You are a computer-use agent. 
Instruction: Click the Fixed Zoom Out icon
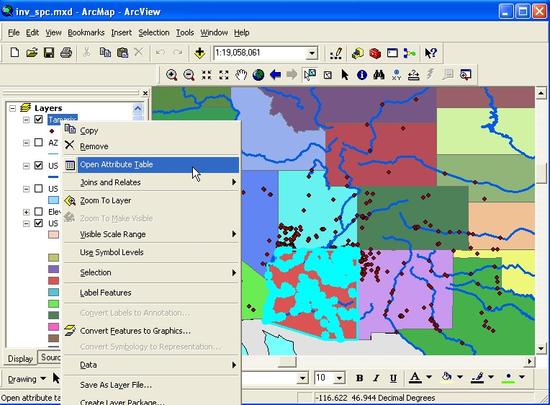[224, 75]
